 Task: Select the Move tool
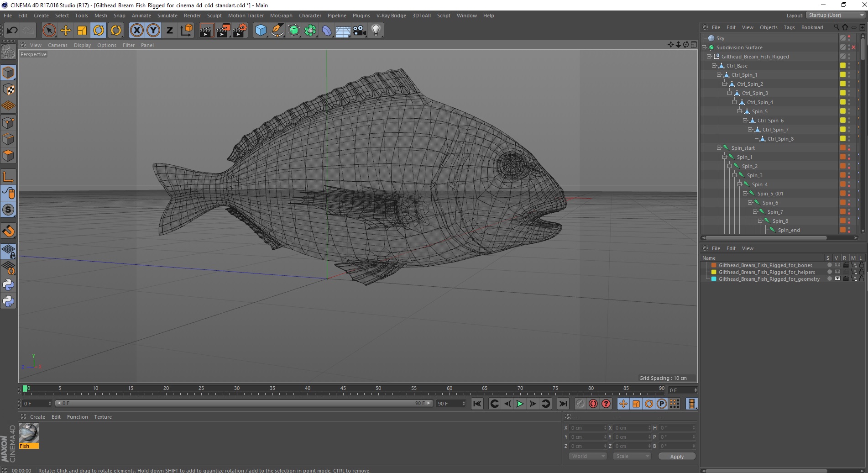click(66, 31)
